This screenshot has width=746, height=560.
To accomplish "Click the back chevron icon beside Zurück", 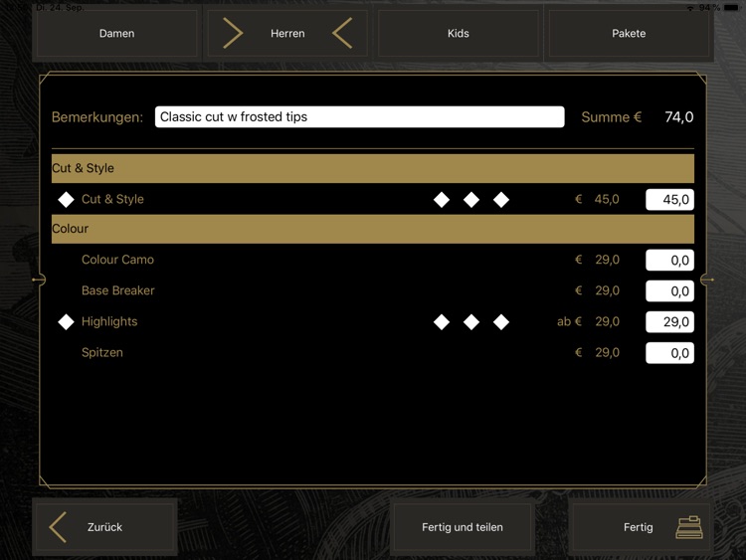I will point(58,527).
